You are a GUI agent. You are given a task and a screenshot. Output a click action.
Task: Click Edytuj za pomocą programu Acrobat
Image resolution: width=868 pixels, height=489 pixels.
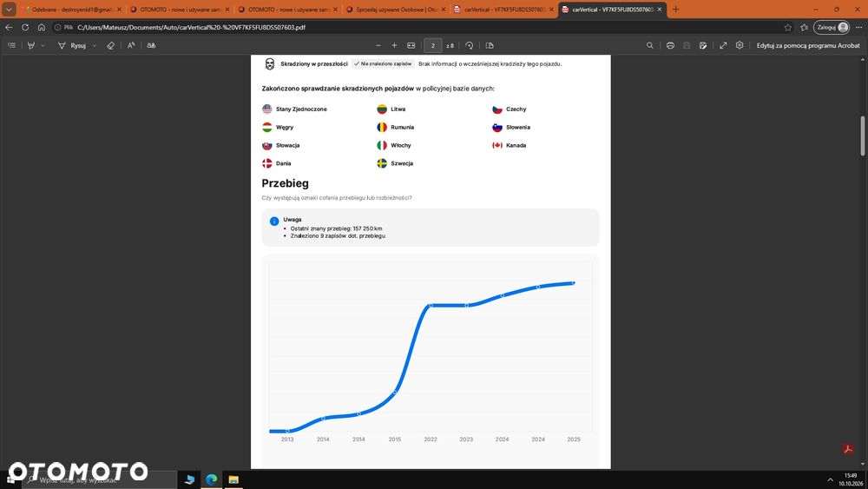[x=808, y=45]
